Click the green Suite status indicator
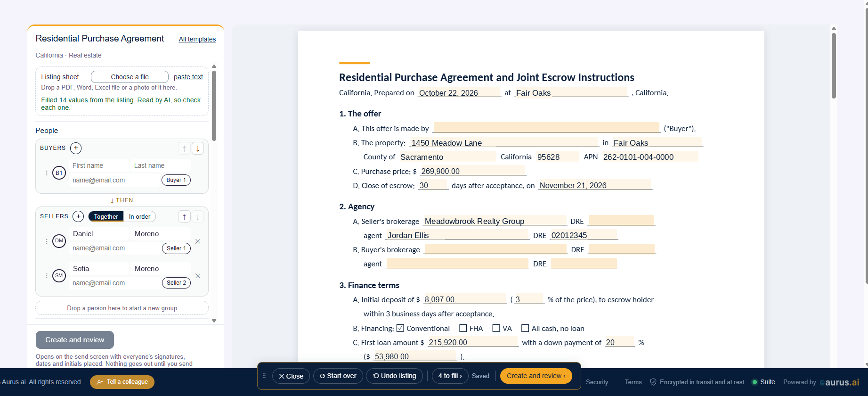The width and height of the screenshot is (868, 396). click(754, 382)
